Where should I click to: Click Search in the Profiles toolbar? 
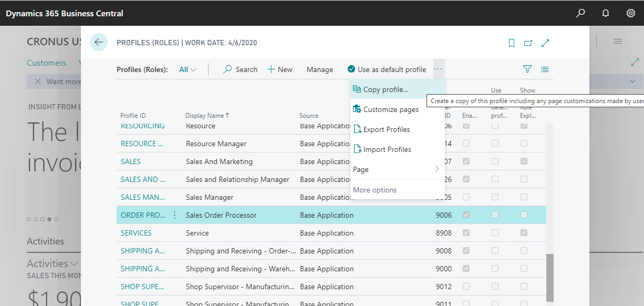point(241,69)
